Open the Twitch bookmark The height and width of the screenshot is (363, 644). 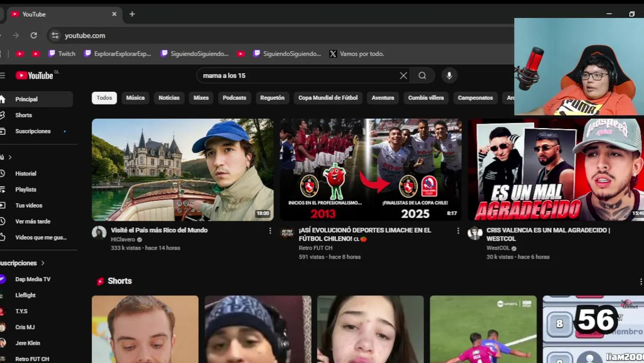coord(62,53)
